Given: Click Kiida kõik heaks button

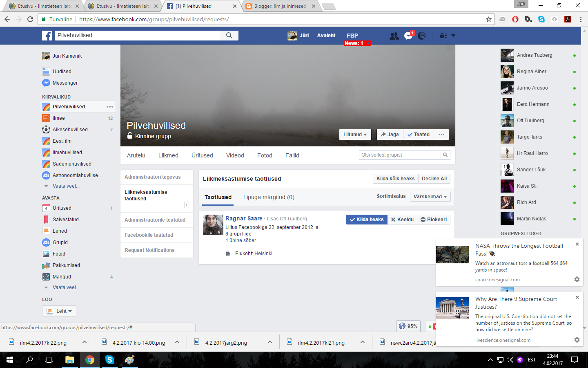Looking at the screenshot, I should pos(395,179).
